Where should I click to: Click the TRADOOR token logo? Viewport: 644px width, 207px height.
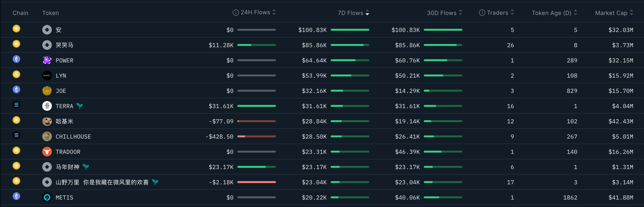pos(47,152)
